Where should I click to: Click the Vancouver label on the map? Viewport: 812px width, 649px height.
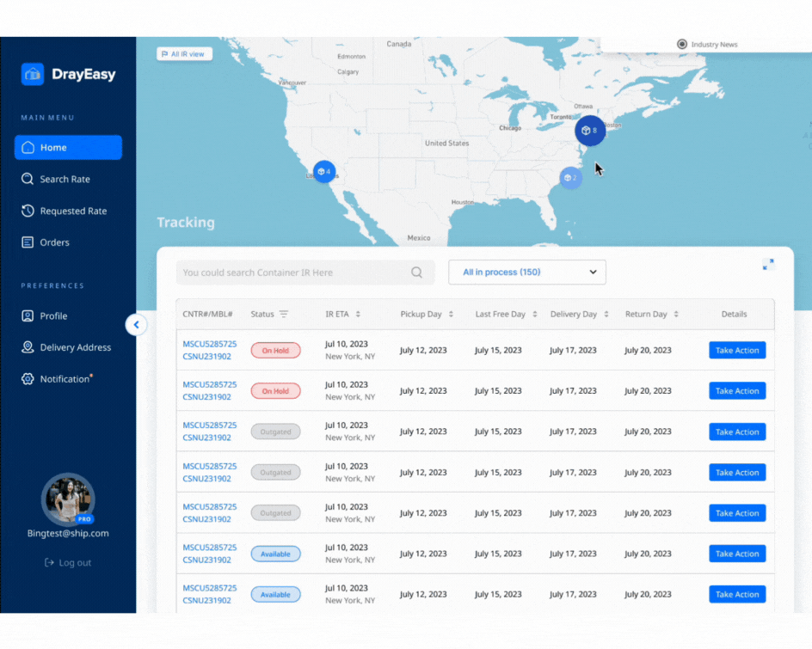coord(292,83)
